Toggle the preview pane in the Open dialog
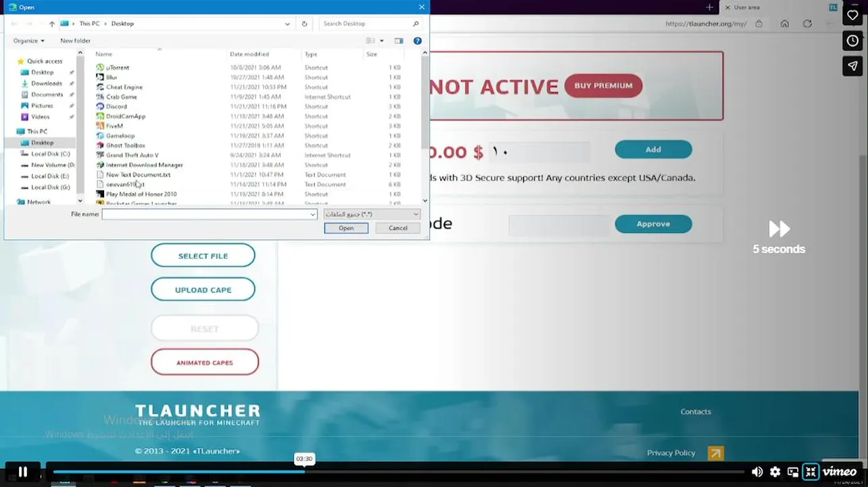 (x=399, y=41)
